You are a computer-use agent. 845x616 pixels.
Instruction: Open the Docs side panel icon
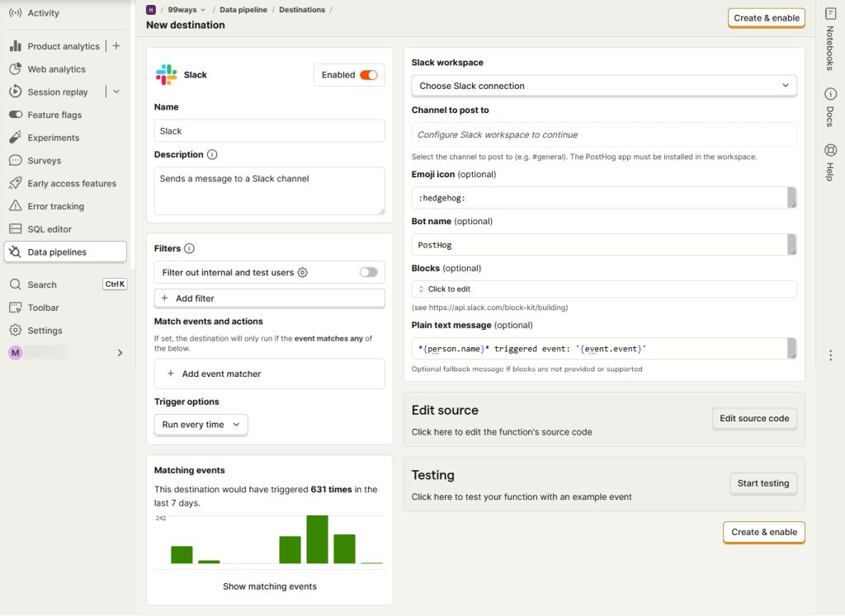point(830,94)
